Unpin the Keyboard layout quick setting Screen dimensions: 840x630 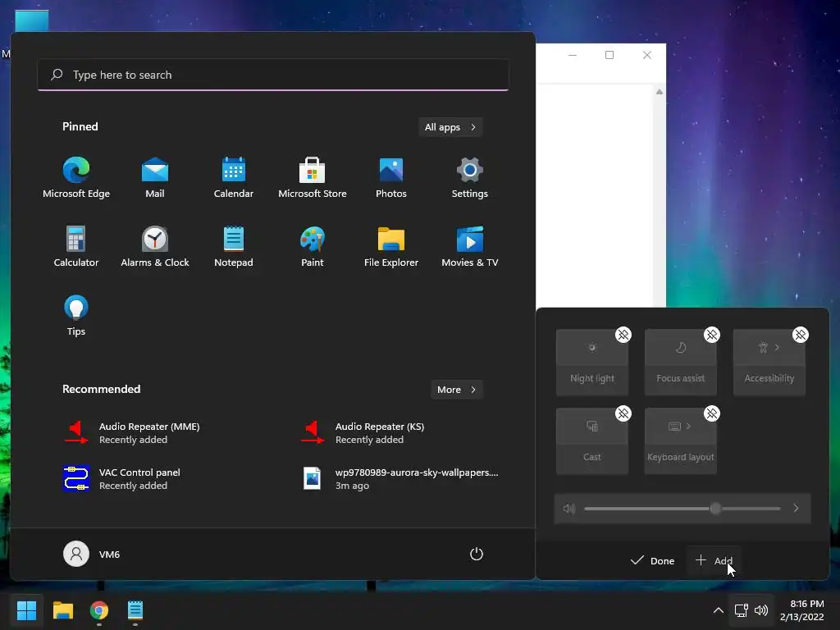(711, 413)
